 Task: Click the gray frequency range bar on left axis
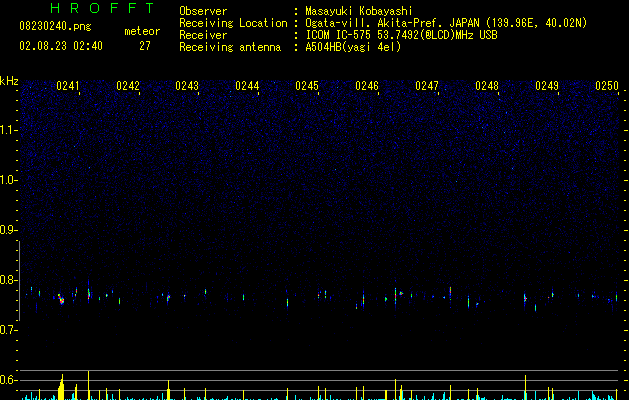[19, 280]
